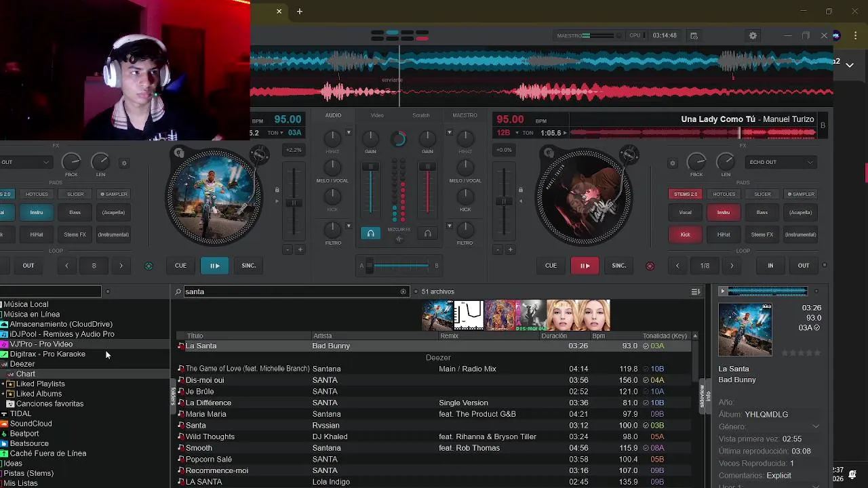Open right EQ mode dropdown near HIHAT
The width and height of the screenshot is (868, 488).
click(449, 132)
